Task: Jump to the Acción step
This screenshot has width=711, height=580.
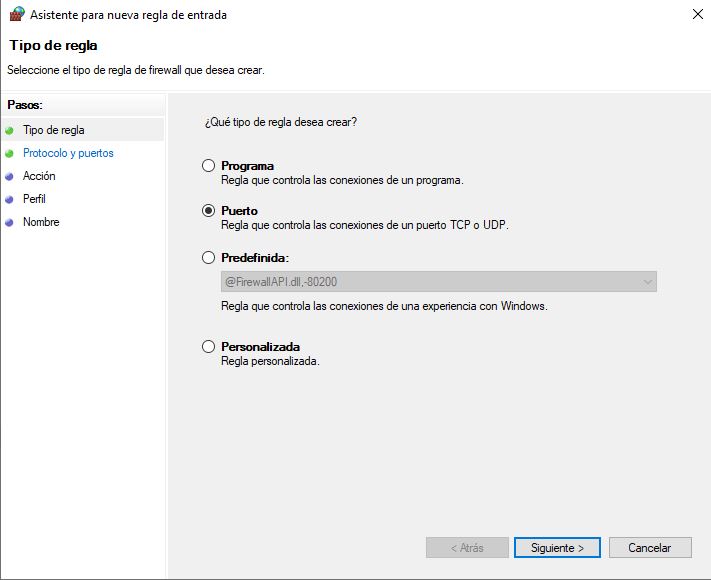Action: pyautogui.click(x=39, y=176)
